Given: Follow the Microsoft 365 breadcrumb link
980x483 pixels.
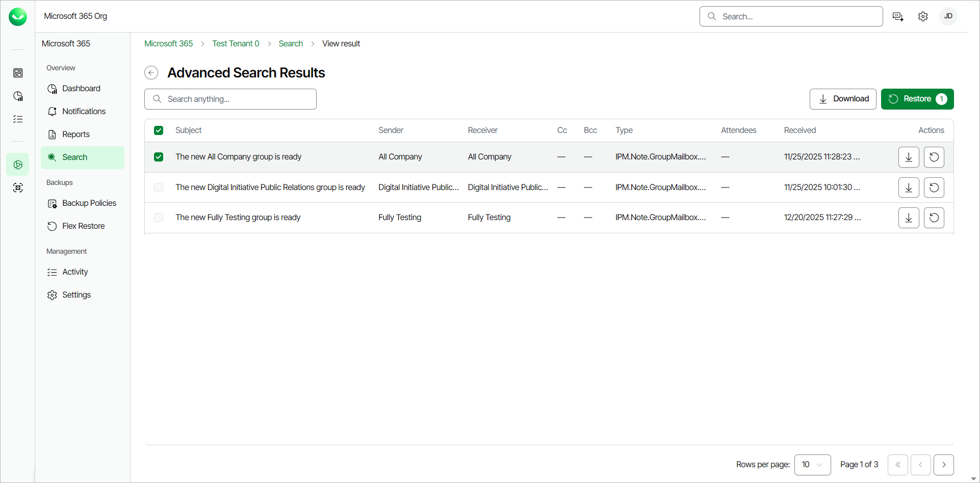Looking at the screenshot, I should 168,44.
